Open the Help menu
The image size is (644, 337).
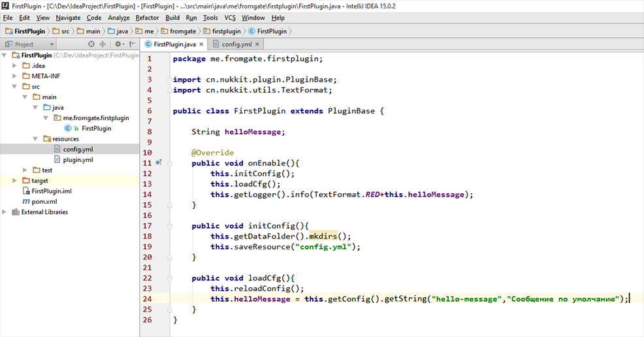click(278, 18)
